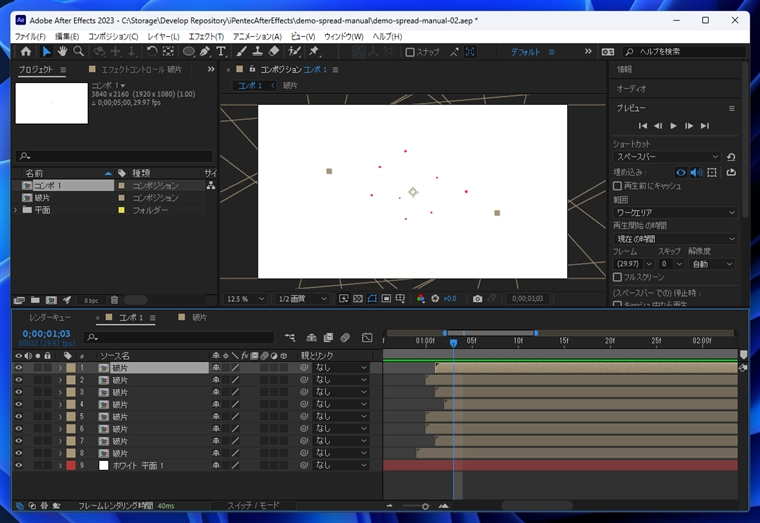Select the デフォルト workspace

tap(525, 52)
